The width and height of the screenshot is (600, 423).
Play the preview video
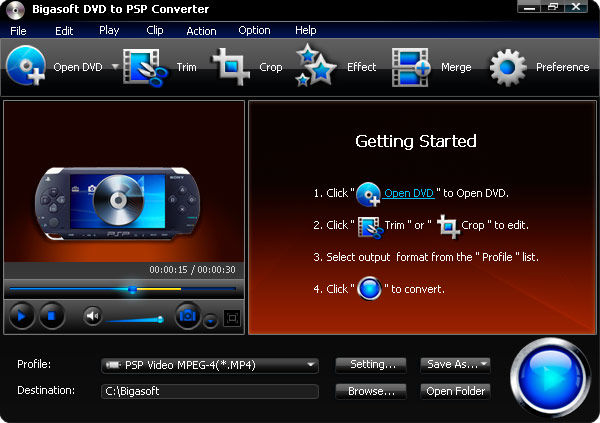pos(21,316)
